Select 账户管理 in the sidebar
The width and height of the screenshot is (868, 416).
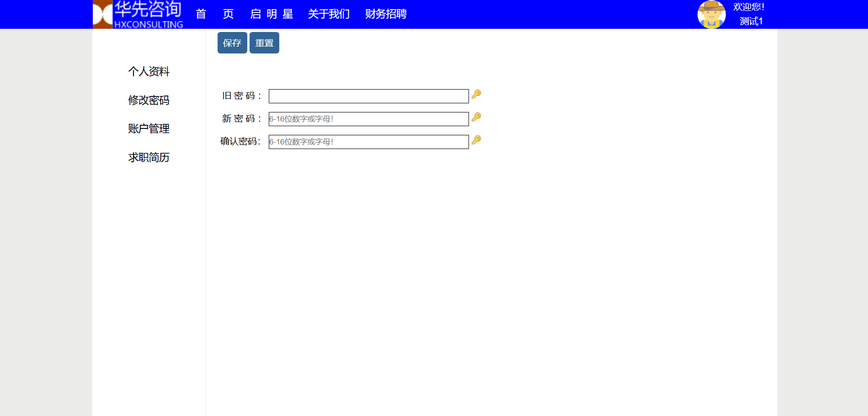pos(149,129)
